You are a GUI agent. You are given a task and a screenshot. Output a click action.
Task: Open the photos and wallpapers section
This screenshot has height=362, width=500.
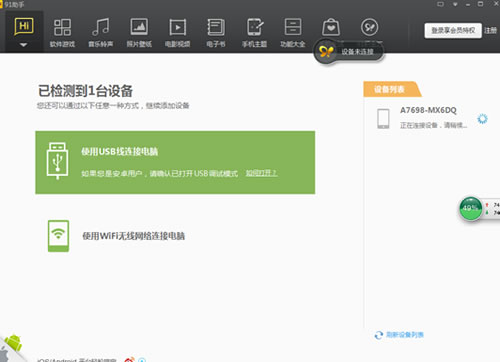pyautogui.click(x=139, y=33)
